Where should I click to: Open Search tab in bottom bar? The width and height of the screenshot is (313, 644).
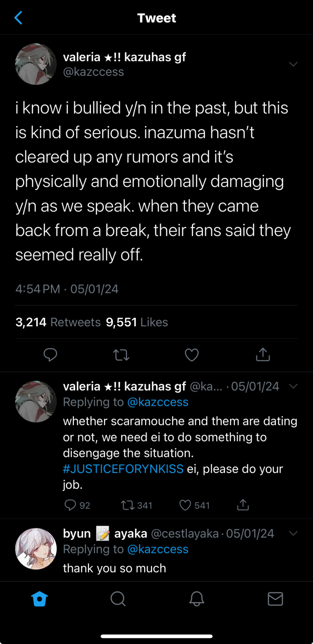point(118,599)
